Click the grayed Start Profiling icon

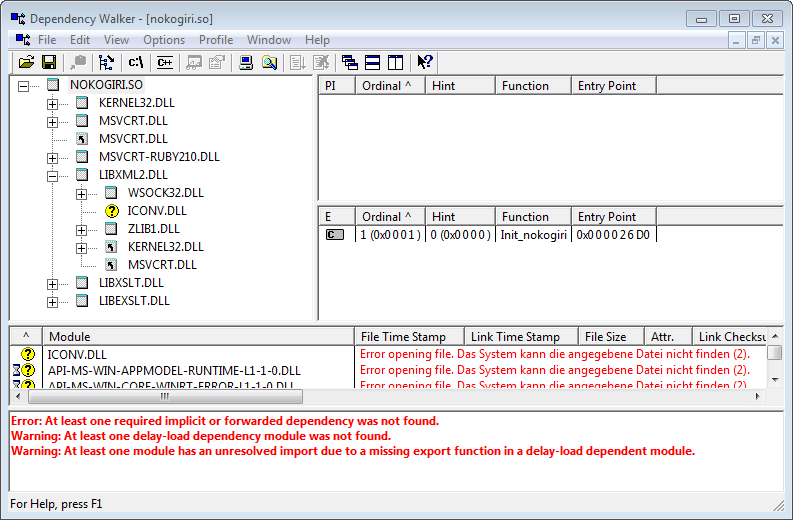coord(298,62)
